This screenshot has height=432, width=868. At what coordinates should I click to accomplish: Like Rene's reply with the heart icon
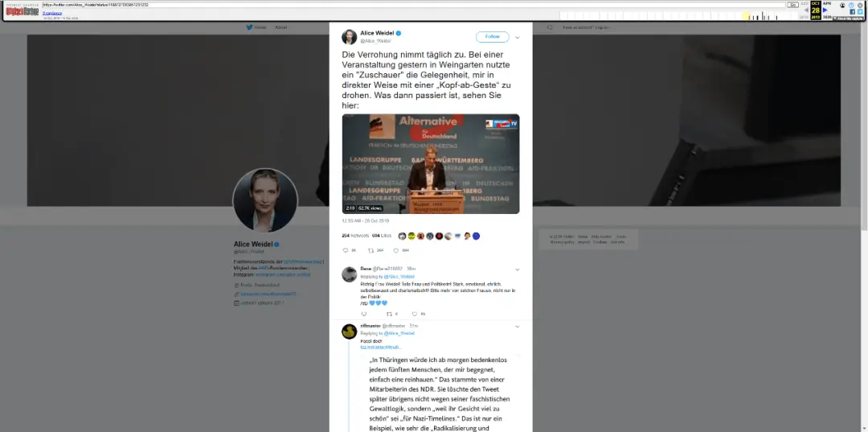pos(414,314)
